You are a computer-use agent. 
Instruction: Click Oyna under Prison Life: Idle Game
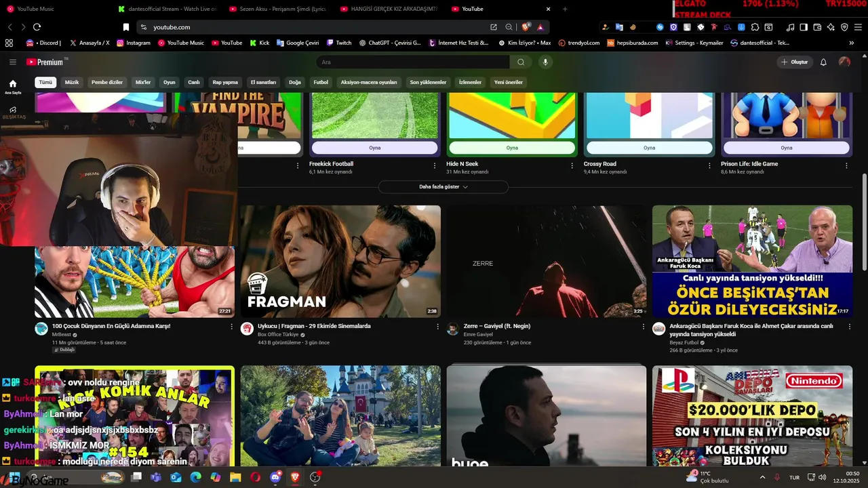click(x=787, y=148)
